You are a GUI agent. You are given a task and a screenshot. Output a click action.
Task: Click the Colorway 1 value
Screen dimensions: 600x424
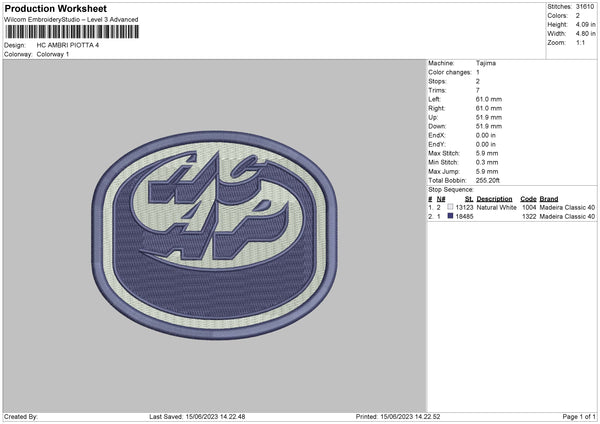point(53,54)
